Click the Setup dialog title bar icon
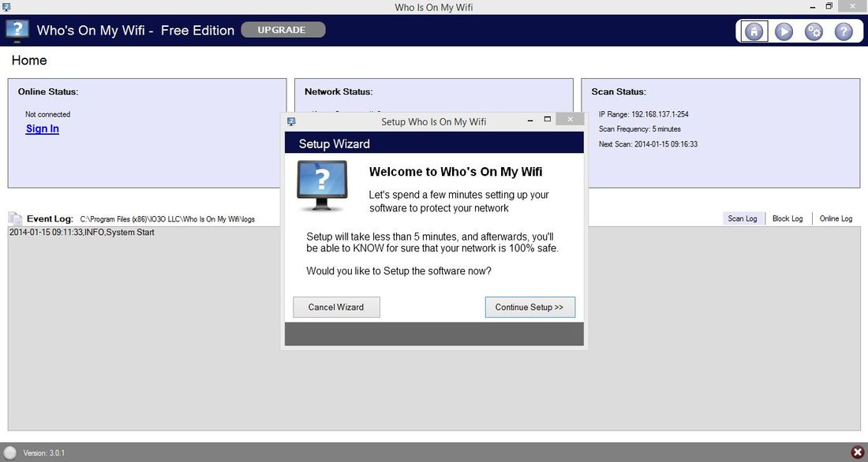This screenshot has height=462, width=868. coord(291,121)
